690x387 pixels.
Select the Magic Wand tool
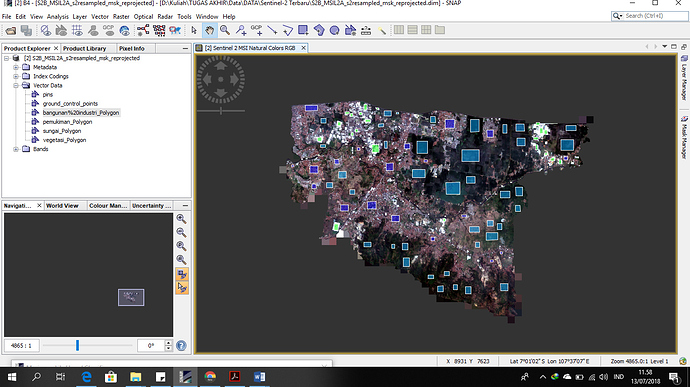point(382,30)
